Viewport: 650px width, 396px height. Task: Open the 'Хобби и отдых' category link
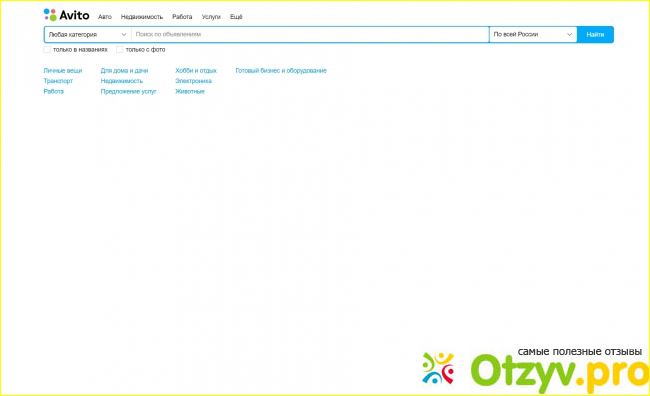[196, 70]
